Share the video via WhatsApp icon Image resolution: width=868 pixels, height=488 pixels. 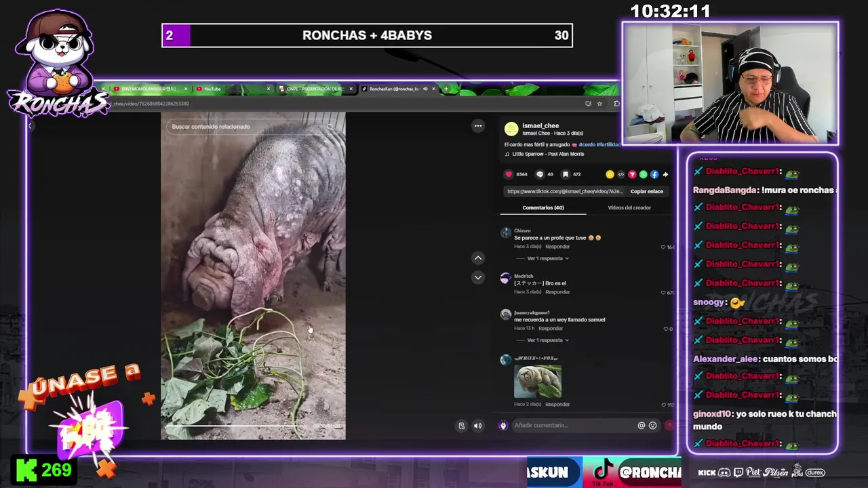pyautogui.click(x=644, y=174)
